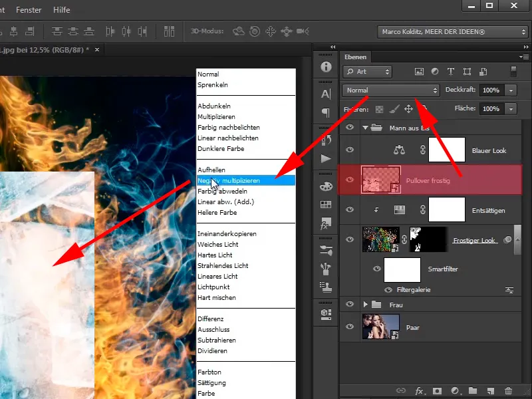532x399 pixels.
Task: Open the Ebenen panel flyout menu
Action: tap(524, 57)
